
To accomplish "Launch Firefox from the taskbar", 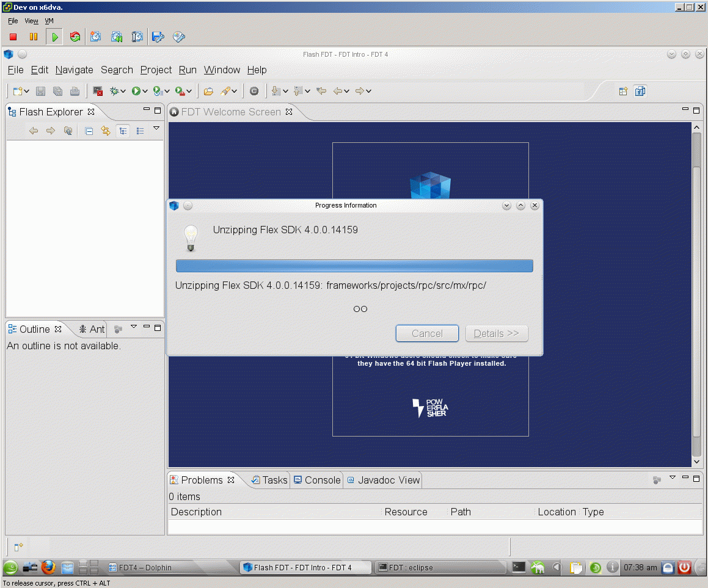I will [x=48, y=567].
